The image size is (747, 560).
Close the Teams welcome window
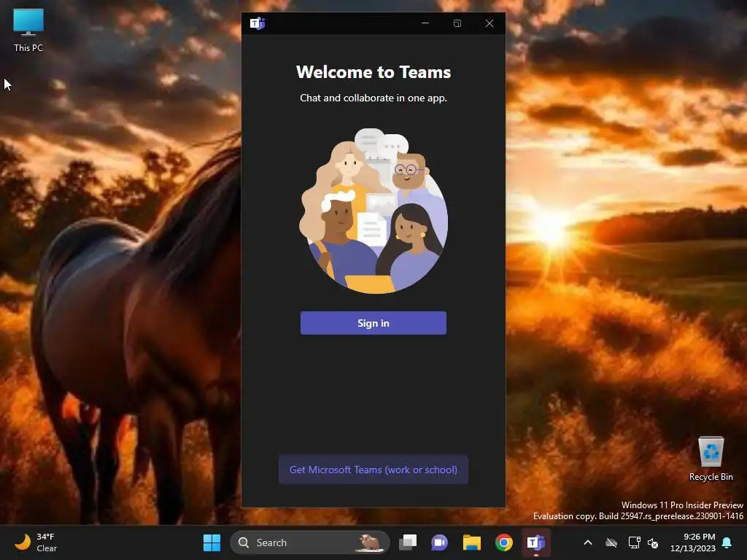489,23
